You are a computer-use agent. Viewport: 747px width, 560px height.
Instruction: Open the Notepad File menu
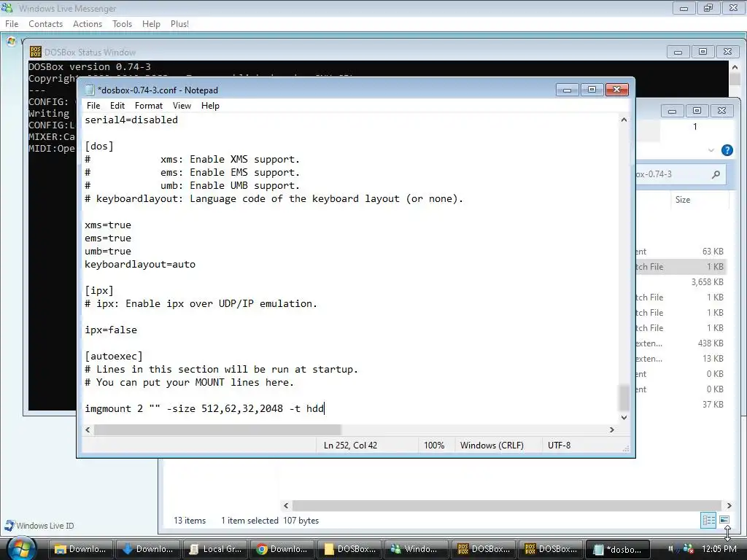tap(93, 106)
